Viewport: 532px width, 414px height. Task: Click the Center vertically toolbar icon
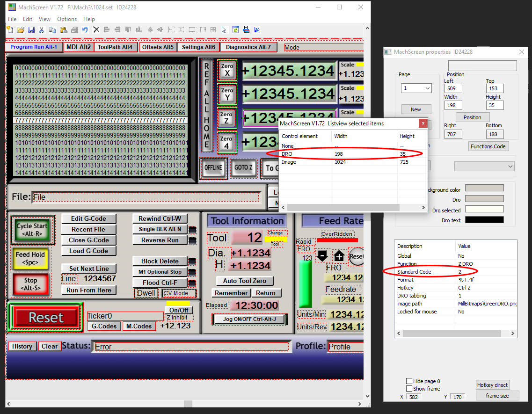pos(160,30)
